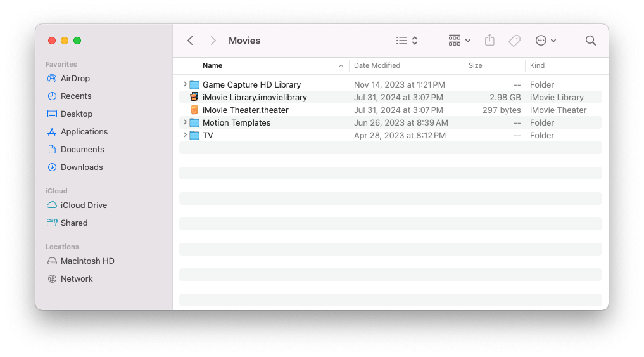
Task: Sort by the Kind column header
Action: (x=537, y=65)
